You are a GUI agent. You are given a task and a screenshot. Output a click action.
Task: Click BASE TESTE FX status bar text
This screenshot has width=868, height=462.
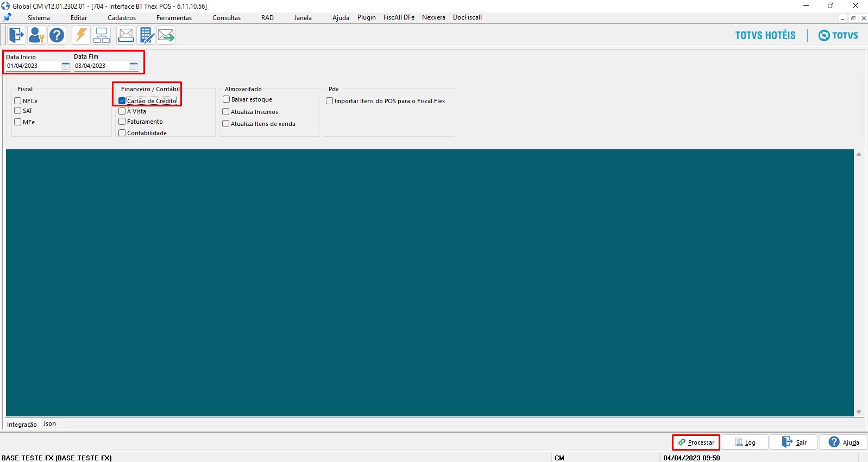coord(56,458)
